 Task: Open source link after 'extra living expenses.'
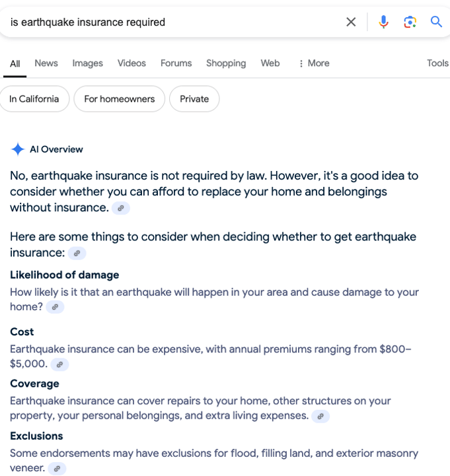tap(320, 417)
